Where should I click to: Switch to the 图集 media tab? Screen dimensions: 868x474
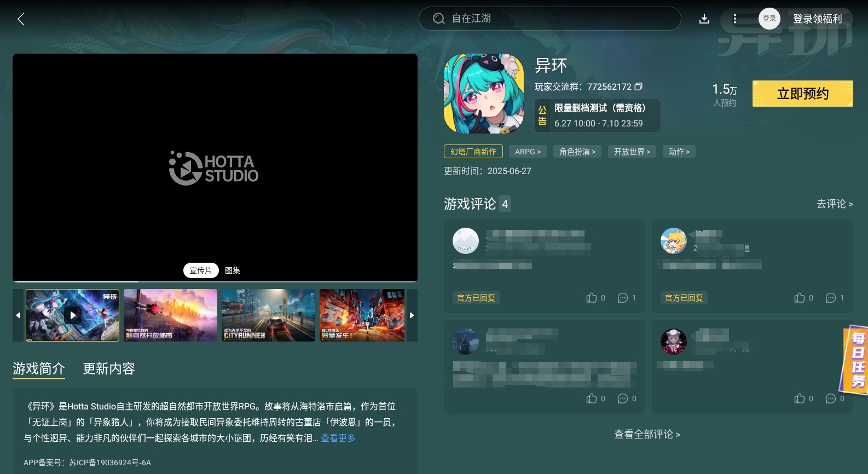(x=233, y=270)
